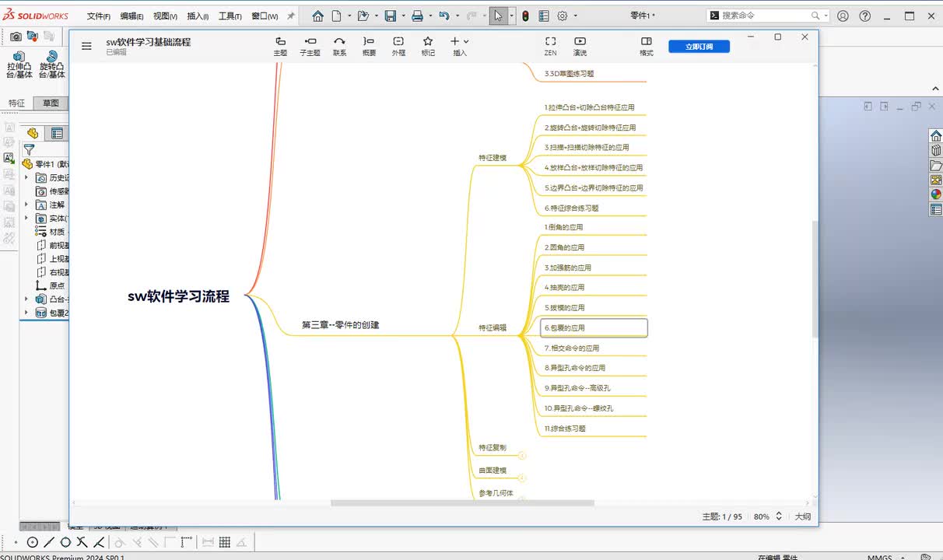Open the 标记 marker tool

click(x=428, y=46)
